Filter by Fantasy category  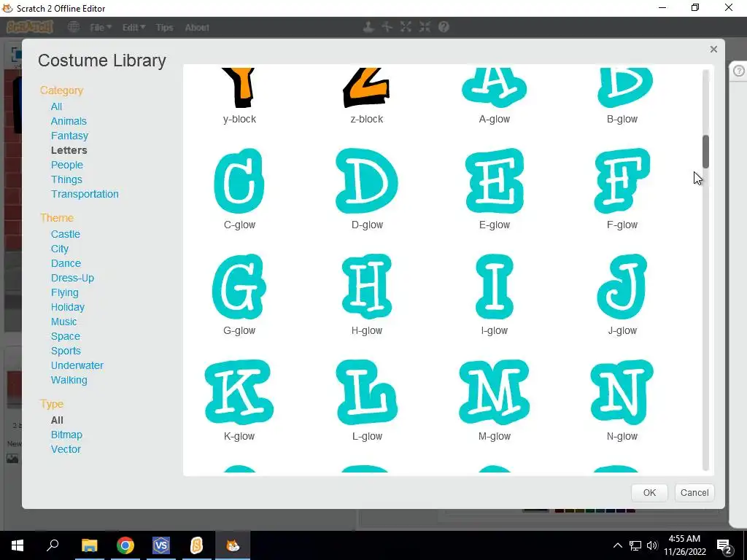tap(69, 136)
